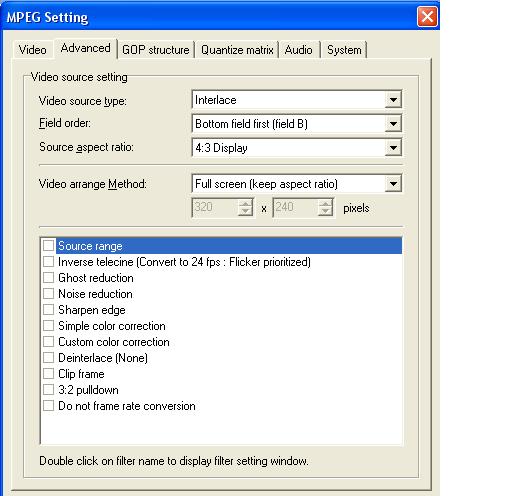This screenshot has height=496, width=512.
Task: Open the GOP structure tab
Action: click(x=156, y=50)
